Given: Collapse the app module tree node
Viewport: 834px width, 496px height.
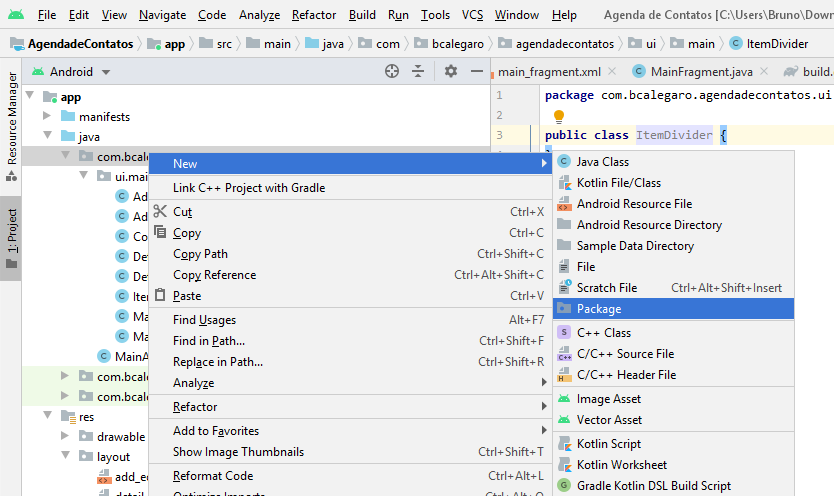Looking at the screenshot, I should [x=30, y=97].
